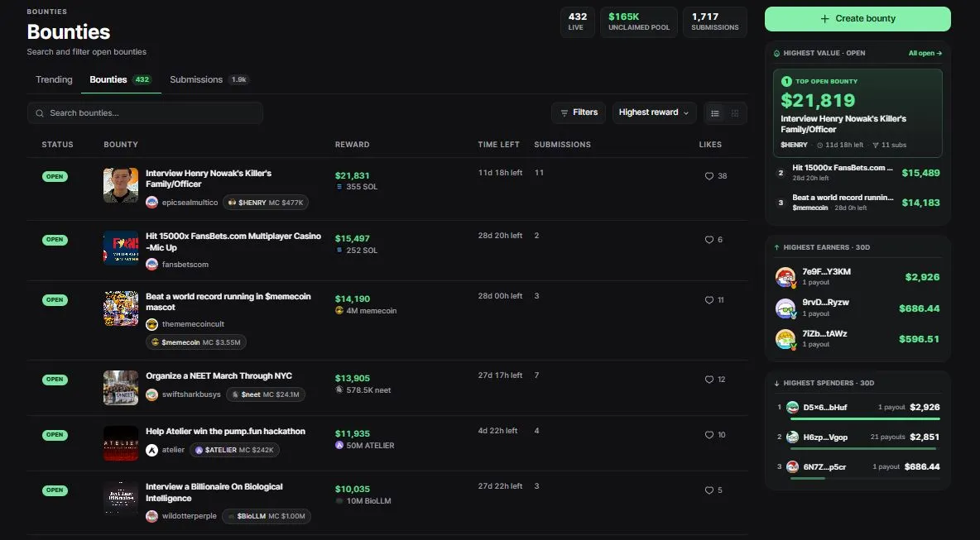Viewport: 980px width, 540px height.
Task: Sort by SUBMISSIONS column header
Action: (563, 145)
